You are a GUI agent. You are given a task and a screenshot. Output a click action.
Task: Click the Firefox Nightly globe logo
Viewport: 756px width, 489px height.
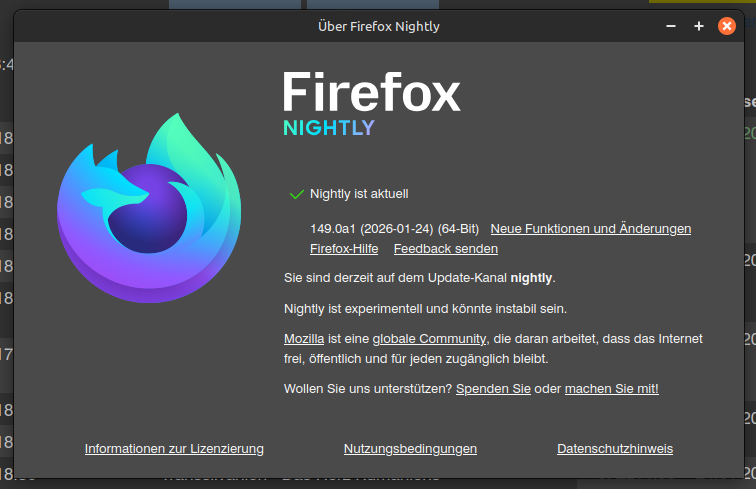149,208
